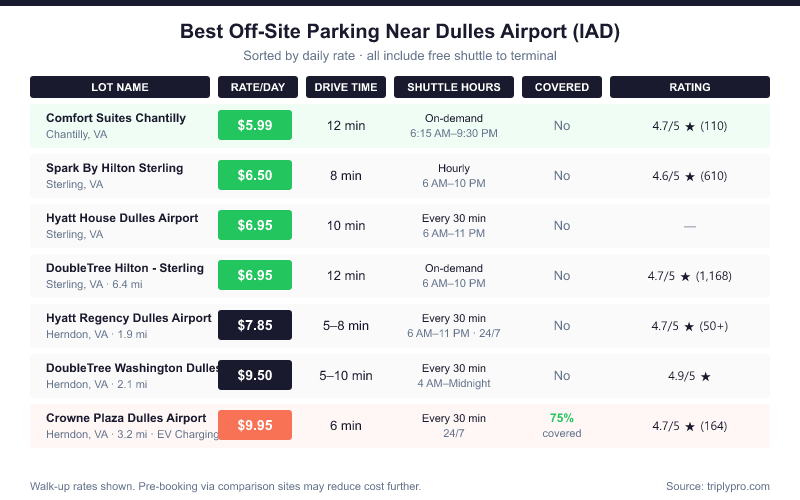
Task: Select the DRIVE TIME column header
Action: pyautogui.click(x=346, y=87)
